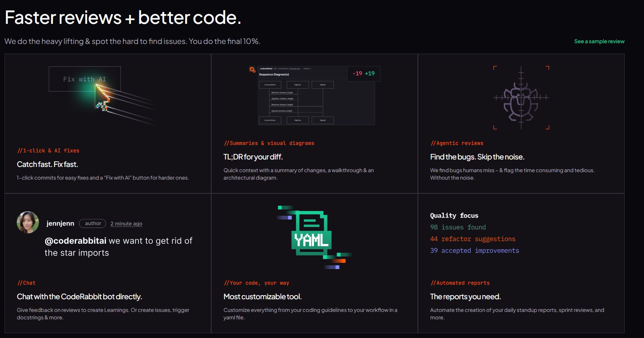Click the 'Fix with AI' button illustration

tap(85, 79)
